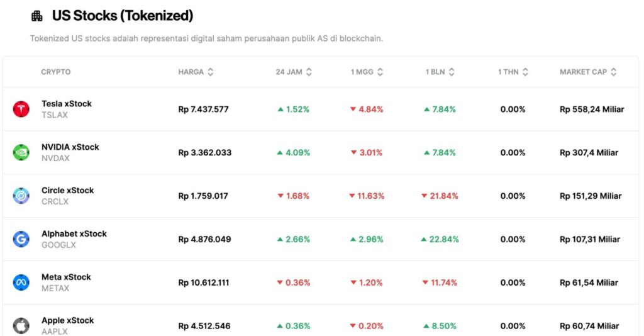Open Meta xStock page
Screen dimensions: 644x336
point(66,277)
